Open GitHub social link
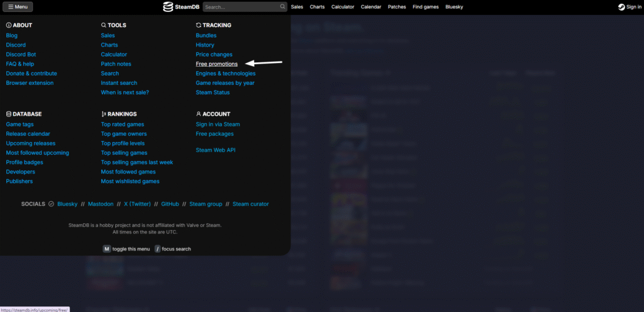This screenshot has width=644, height=312. (x=170, y=204)
